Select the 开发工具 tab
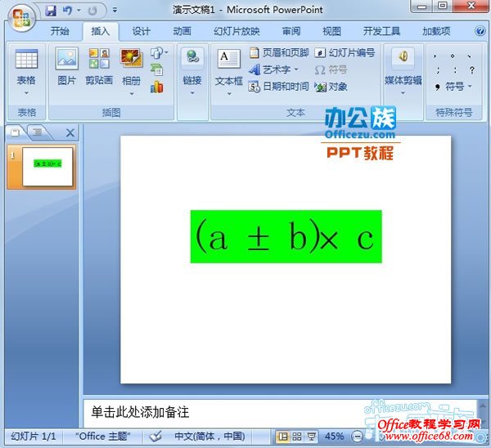Screen dimensions: 491x448 click(x=381, y=31)
